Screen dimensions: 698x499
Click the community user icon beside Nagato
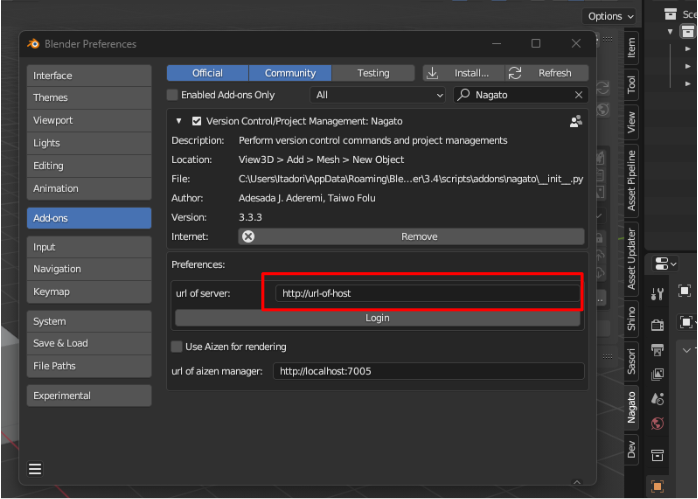pos(576,121)
